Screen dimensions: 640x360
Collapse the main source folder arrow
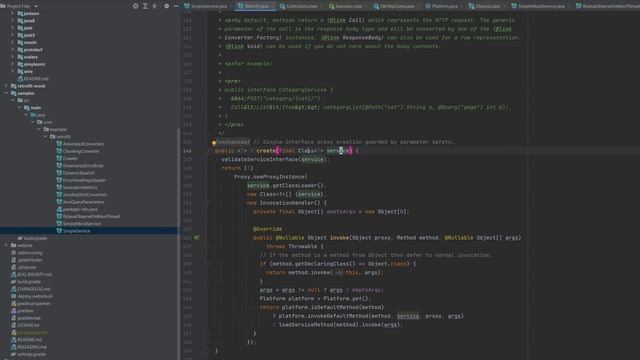(19, 108)
